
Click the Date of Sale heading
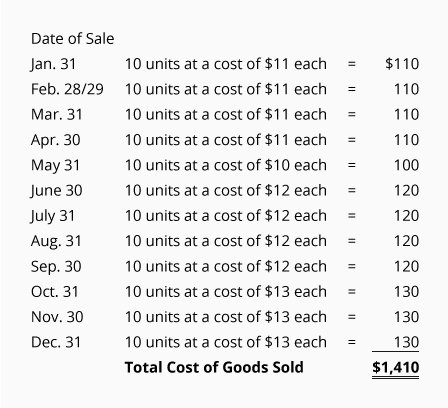tap(73, 39)
